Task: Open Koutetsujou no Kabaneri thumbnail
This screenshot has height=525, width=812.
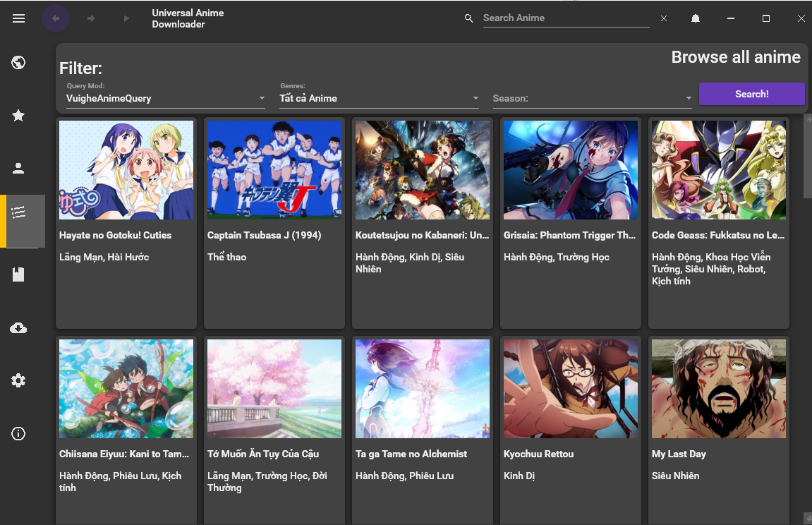Action: 423,170
